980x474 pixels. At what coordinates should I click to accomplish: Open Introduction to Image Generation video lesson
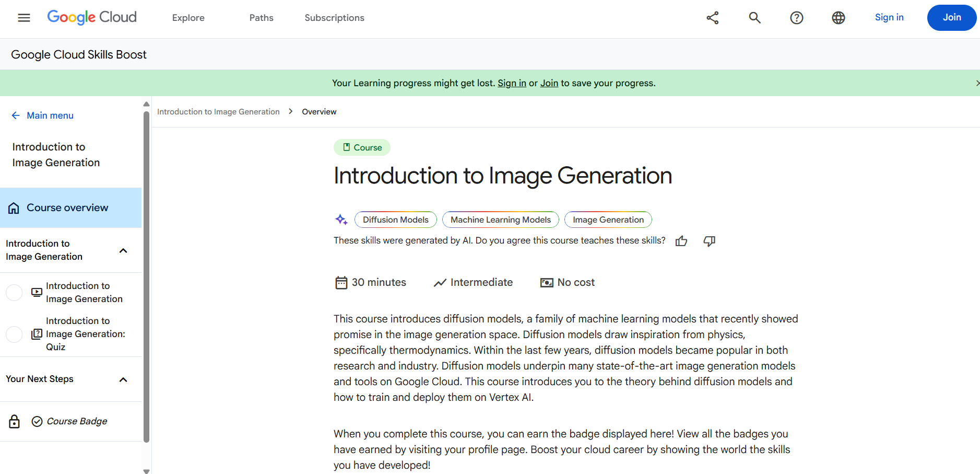point(84,292)
